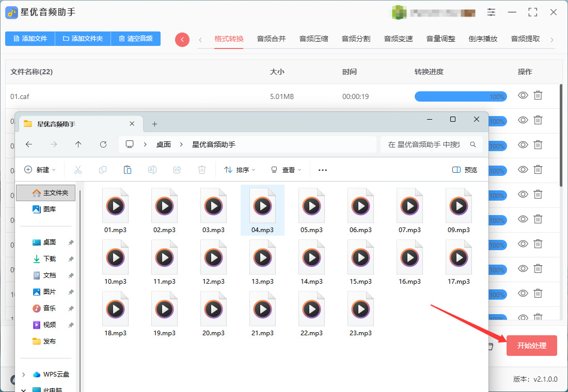Image resolution: width=568 pixels, height=392 pixels.
Task: Open the 音频分割 tab
Action: (356, 39)
